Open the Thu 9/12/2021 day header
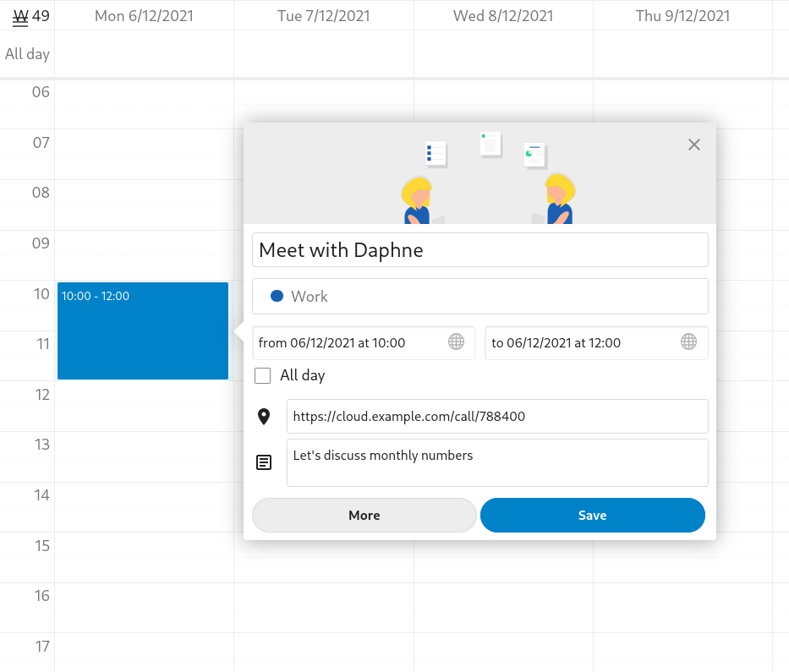This screenshot has height=672, width=789. click(682, 16)
